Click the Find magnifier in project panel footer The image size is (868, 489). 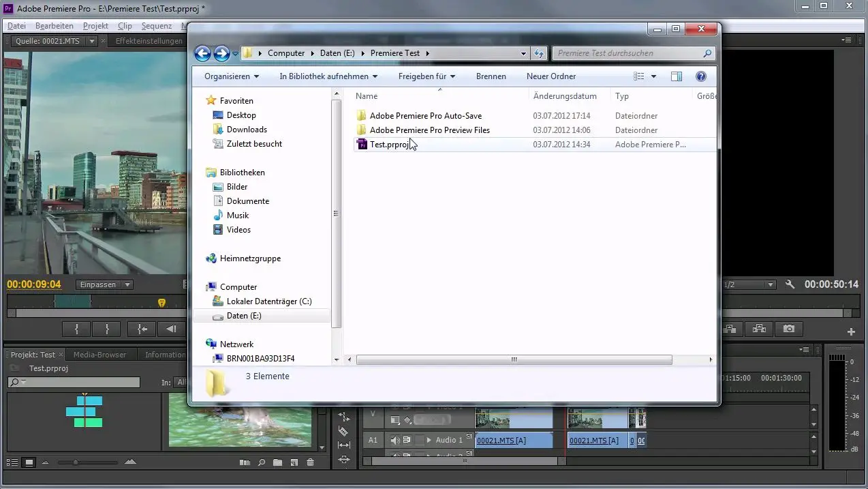261,462
